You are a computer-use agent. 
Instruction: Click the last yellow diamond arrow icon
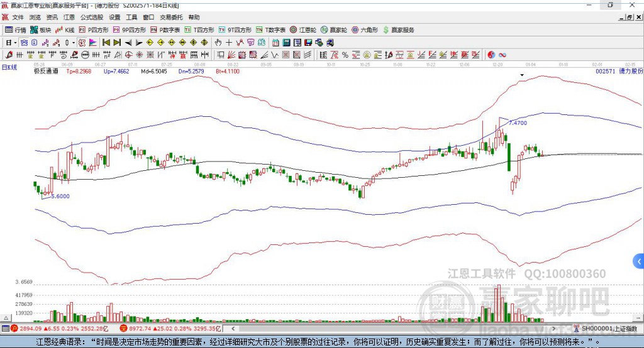204,43
